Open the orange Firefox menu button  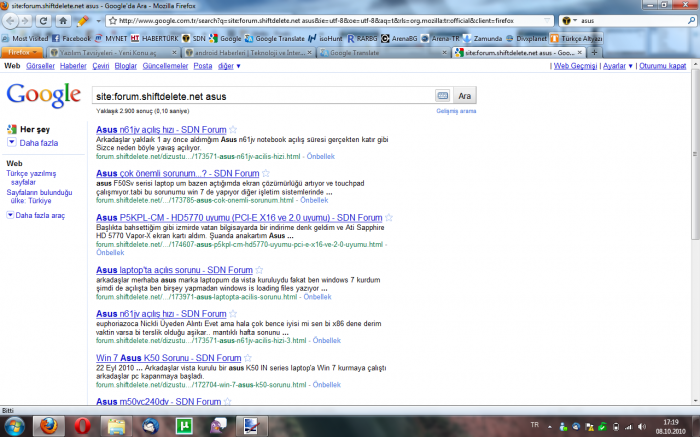click(22, 52)
